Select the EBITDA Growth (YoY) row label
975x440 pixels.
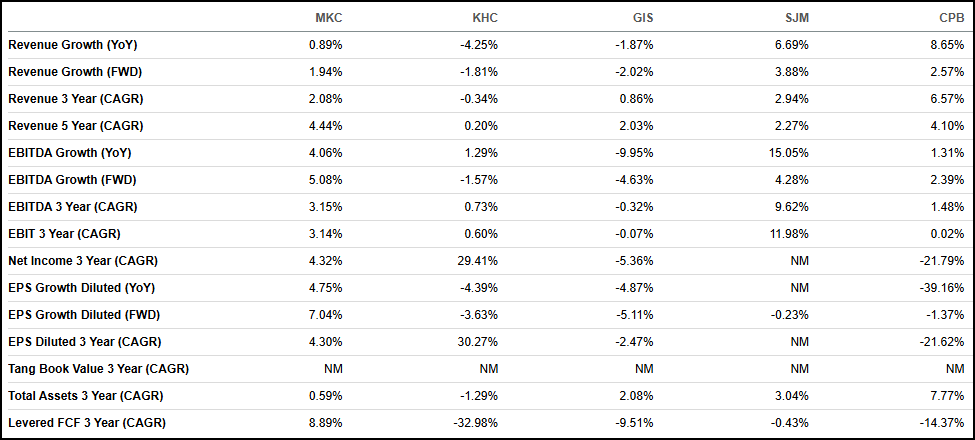point(70,153)
